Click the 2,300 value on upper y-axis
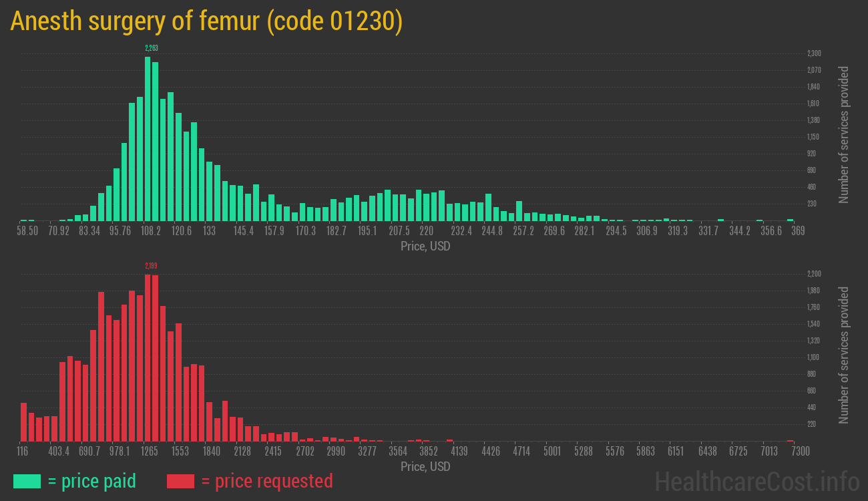Screen dimensions: 868x501 tap(814, 53)
